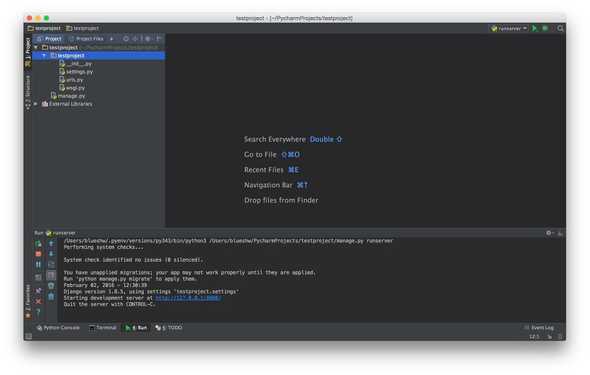Viewport: 590px width, 375px height.
Task: Click the scroll-from-source target icon in Project panel
Action: (x=126, y=39)
